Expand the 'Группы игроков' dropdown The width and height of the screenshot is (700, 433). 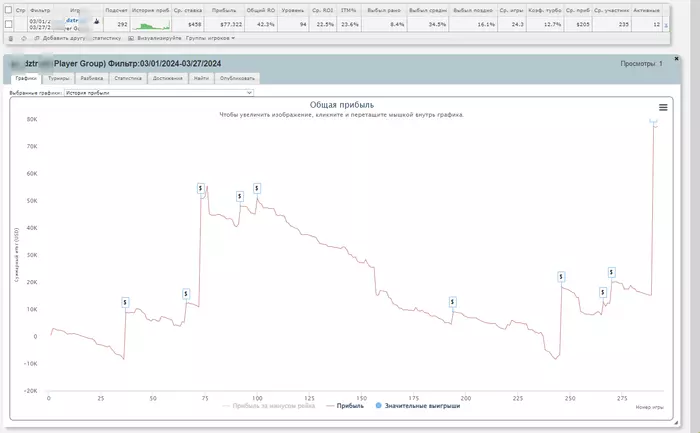point(210,38)
